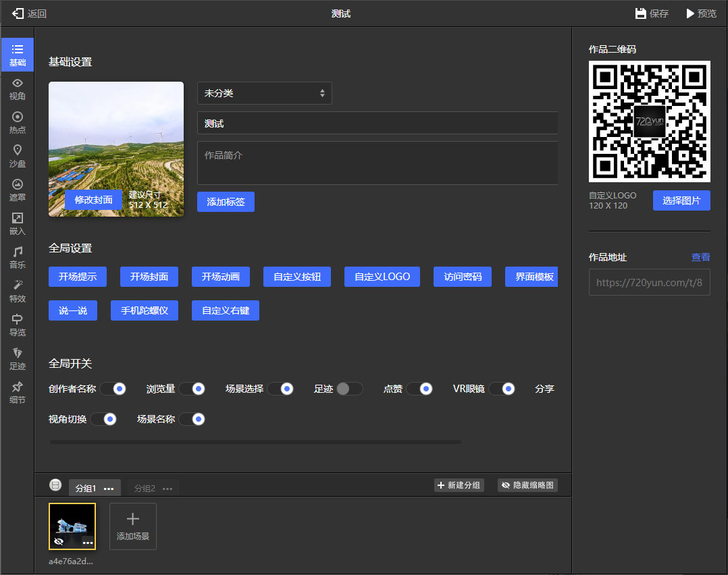The image size is (728, 575).
Task: Disable the 创作者名称 toggle switch
Action: coord(113,389)
